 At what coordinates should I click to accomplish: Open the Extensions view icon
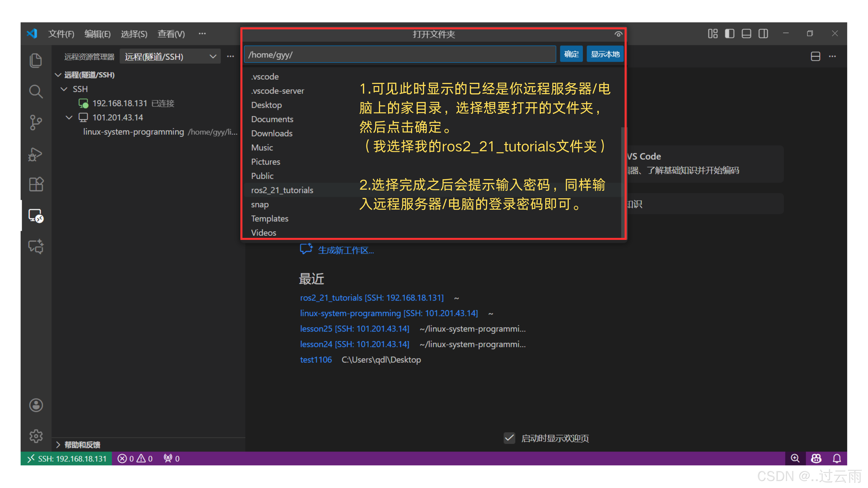[x=36, y=184]
